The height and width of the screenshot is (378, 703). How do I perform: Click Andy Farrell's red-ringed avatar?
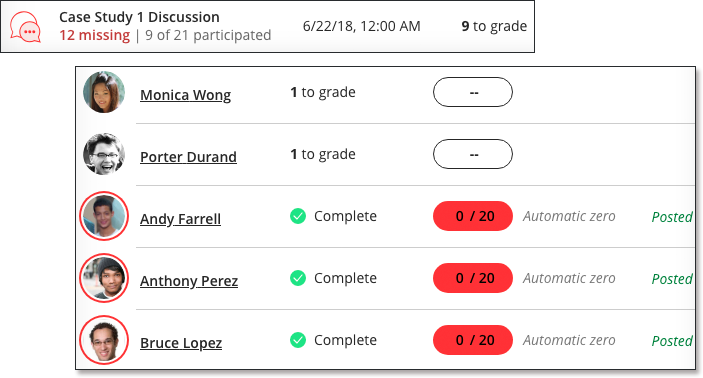pyautogui.click(x=104, y=216)
